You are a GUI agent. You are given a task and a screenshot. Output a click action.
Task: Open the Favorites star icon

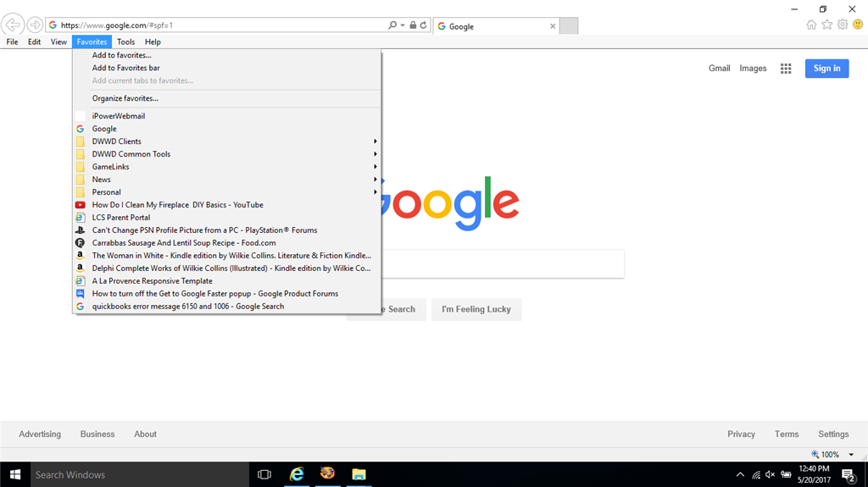click(x=827, y=25)
